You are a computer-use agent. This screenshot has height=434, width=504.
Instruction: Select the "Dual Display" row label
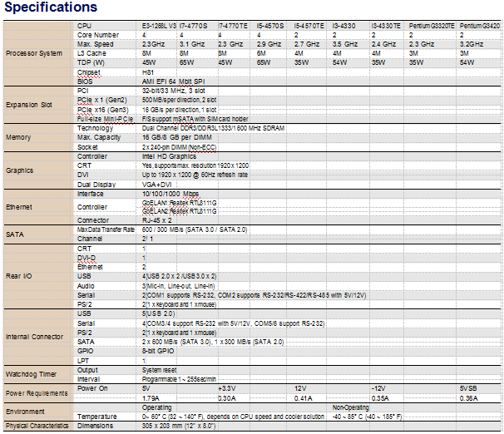click(x=96, y=185)
